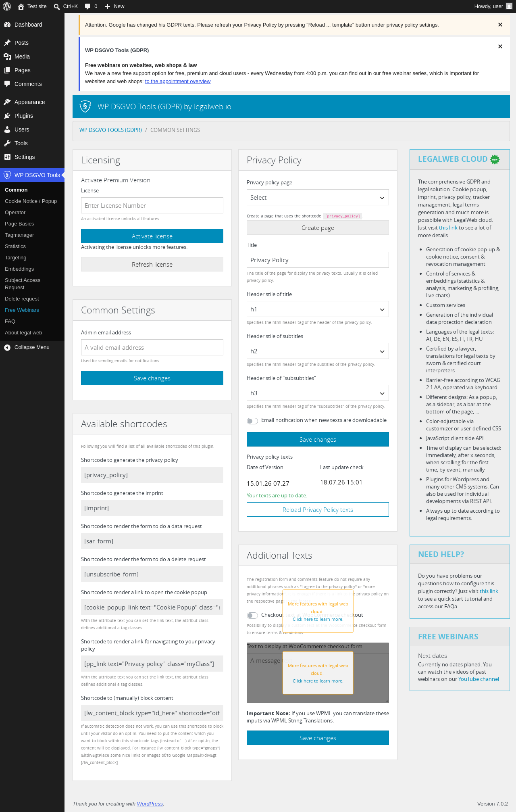
Task: Open WordPress link in footer
Action: [x=150, y=804]
